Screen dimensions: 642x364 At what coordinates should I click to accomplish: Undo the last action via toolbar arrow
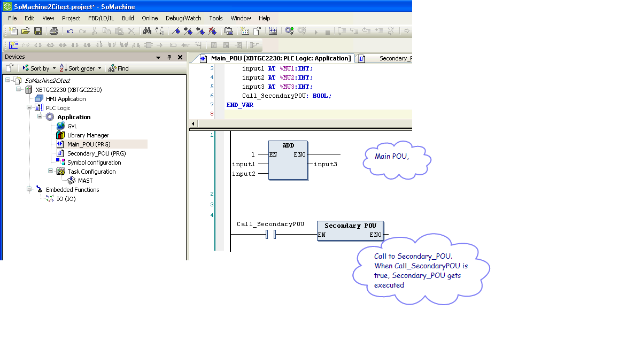pyautogui.click(x=70, y=31)
